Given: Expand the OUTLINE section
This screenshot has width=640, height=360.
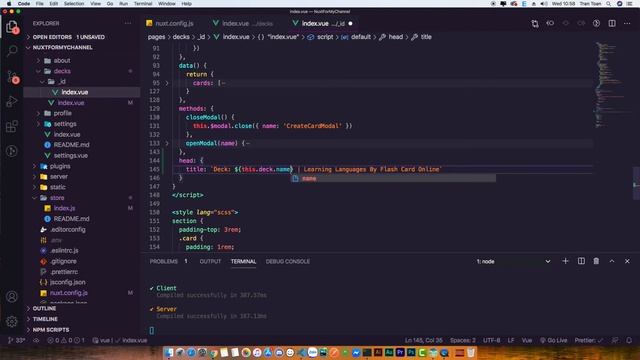Looking at the screenshot, I should 44,309.
